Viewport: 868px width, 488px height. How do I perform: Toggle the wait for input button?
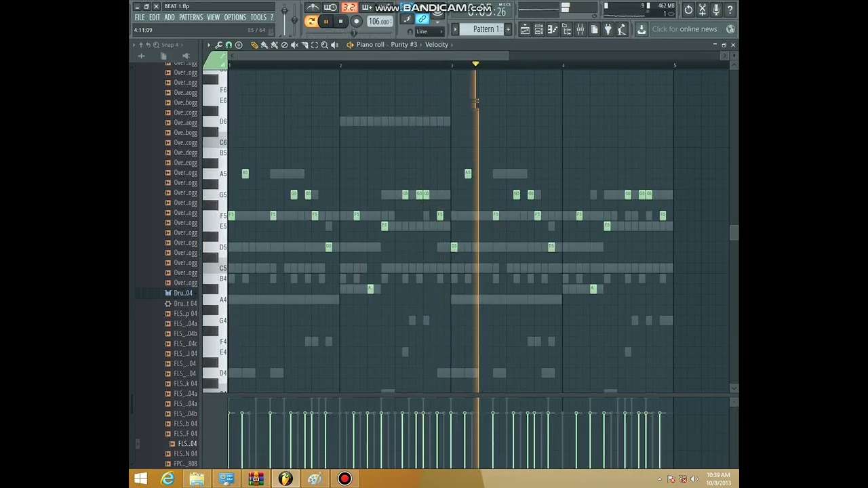330,7
